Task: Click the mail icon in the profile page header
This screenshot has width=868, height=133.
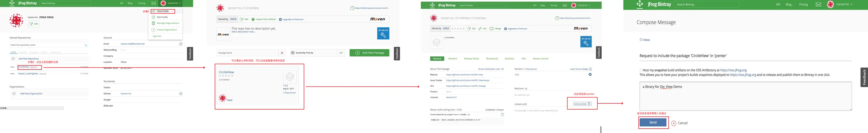Action: (153, 3)
